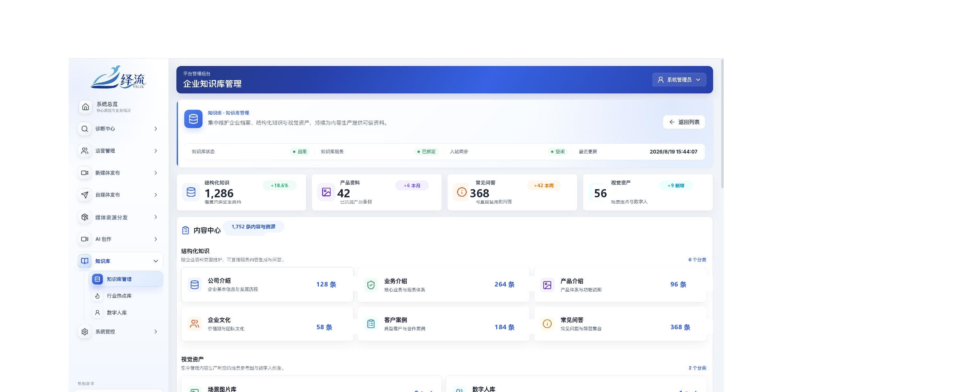This screenshot has height=392, width=980.
Task: Click the orange 常见问答 stat card info icon
Action: [462, 192]
